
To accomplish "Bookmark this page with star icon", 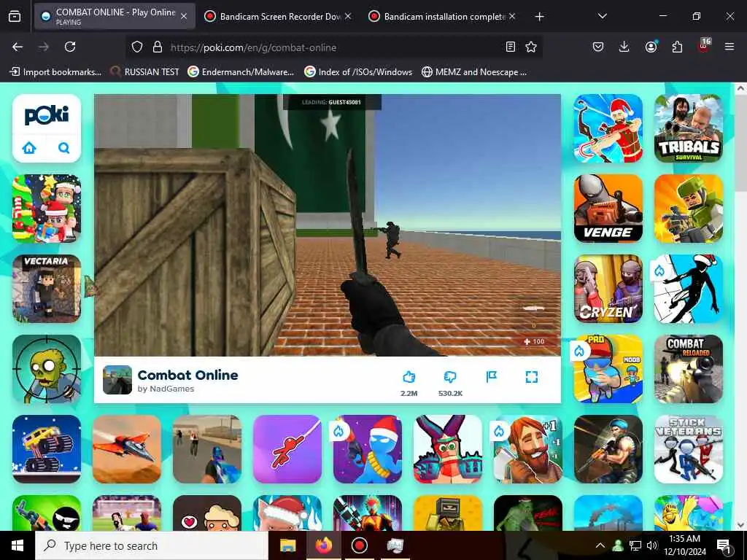I will [531, 47].
